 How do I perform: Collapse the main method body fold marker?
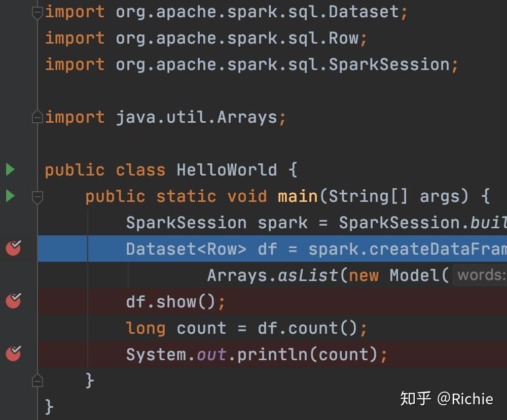point(37,196)
